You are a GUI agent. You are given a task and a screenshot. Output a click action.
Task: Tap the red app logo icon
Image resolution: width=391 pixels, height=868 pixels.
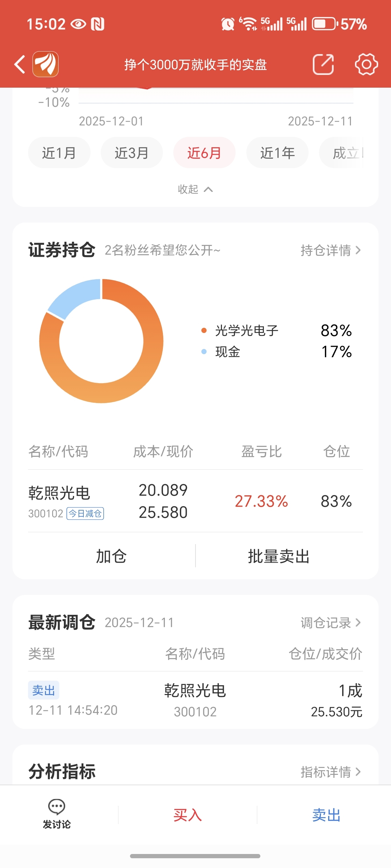click(46, 64)
